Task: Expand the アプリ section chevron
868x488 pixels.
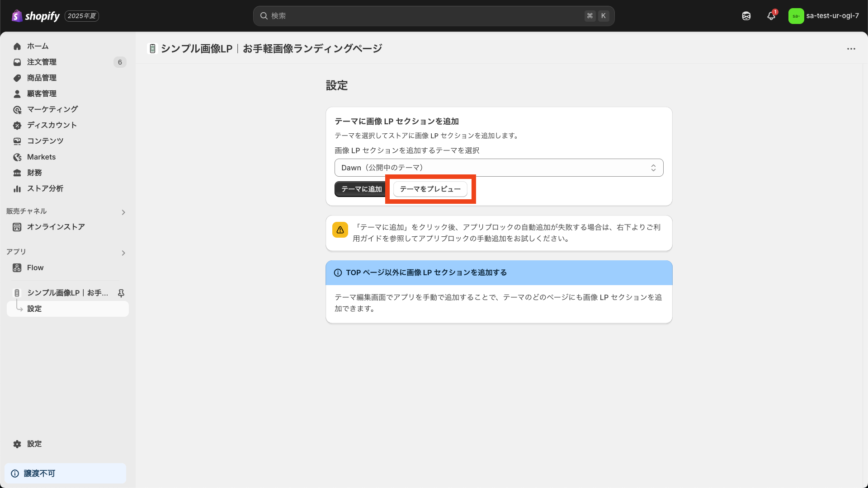Action: coord(123,253)
